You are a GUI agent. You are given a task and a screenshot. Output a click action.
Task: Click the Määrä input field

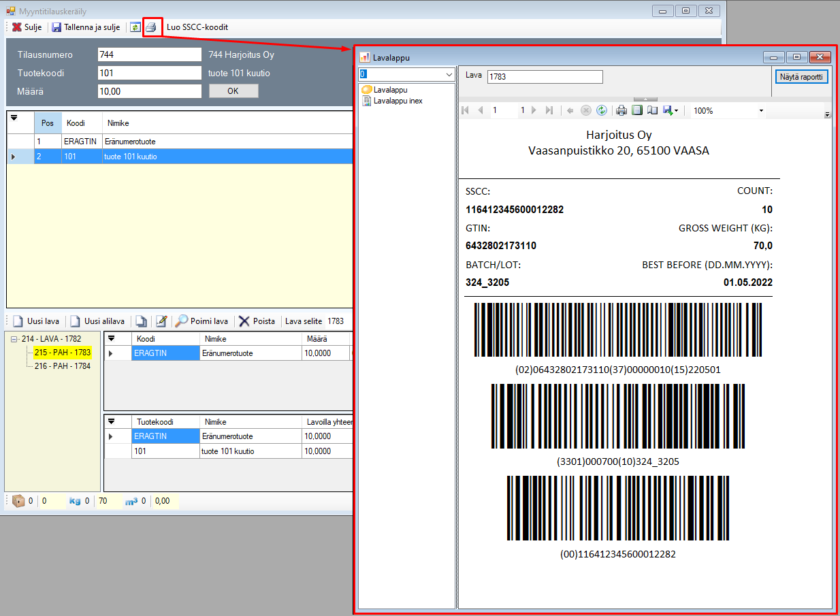point(150,91)
